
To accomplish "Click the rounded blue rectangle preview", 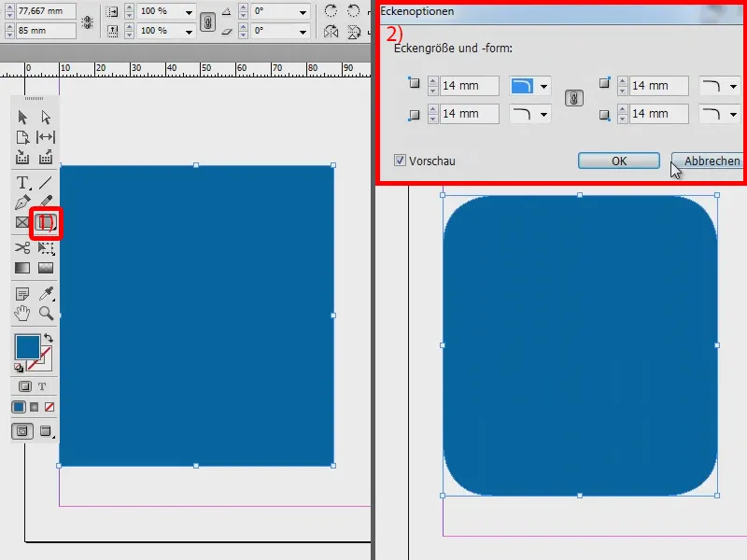I will click(x=580, y=345).
